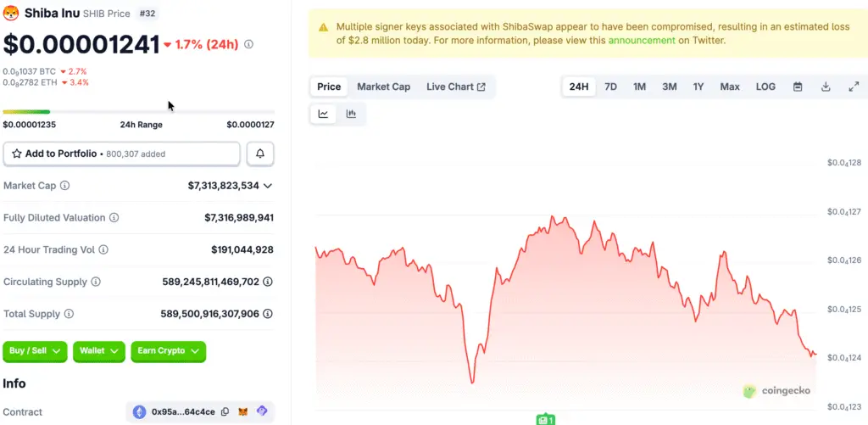Viewport: 868px width, 425px height.
Task: Select the 1Y time range
Action: coord(698,87)
